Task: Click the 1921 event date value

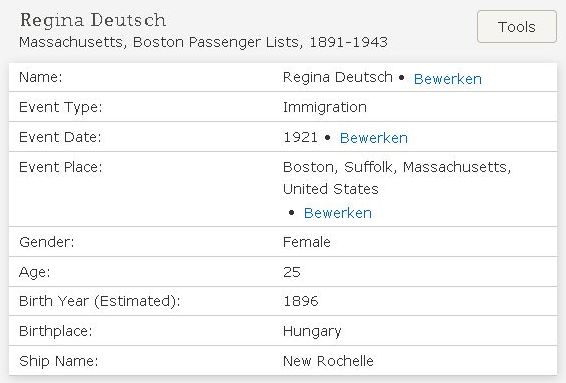Action: (x=300, y=137)
